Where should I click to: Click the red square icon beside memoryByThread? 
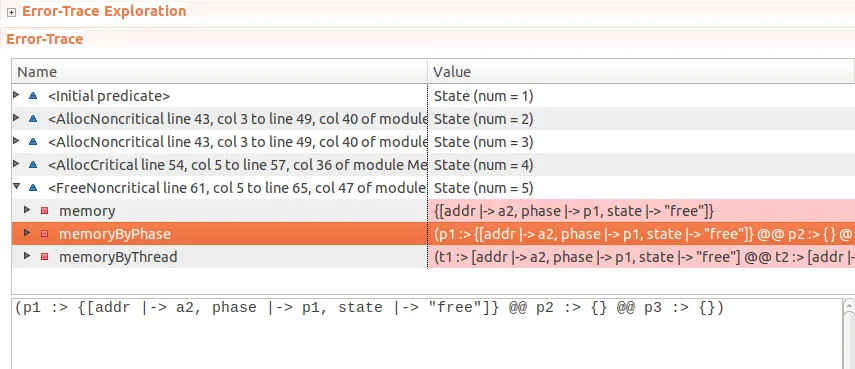coord(45,256)
